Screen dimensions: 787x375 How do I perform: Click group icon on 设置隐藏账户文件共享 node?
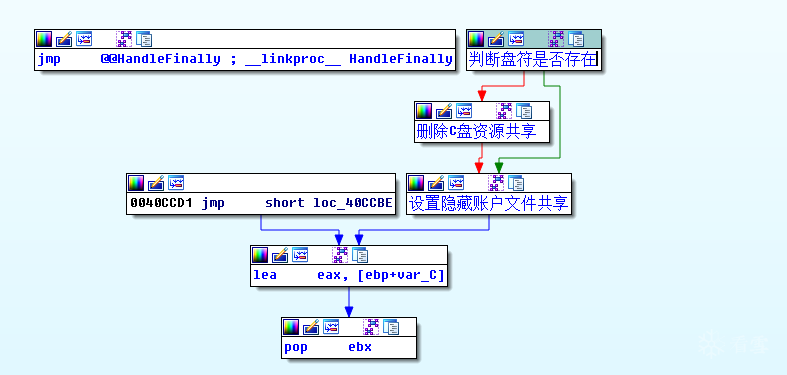(496, 183)
